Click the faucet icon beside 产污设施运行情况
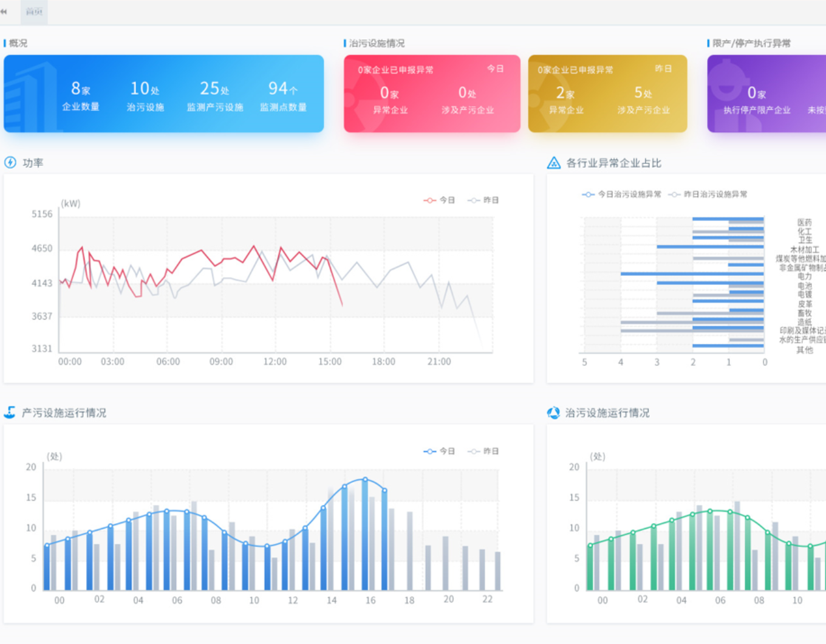The height and width of the screenshot is (644, 826). pos(10,413)
